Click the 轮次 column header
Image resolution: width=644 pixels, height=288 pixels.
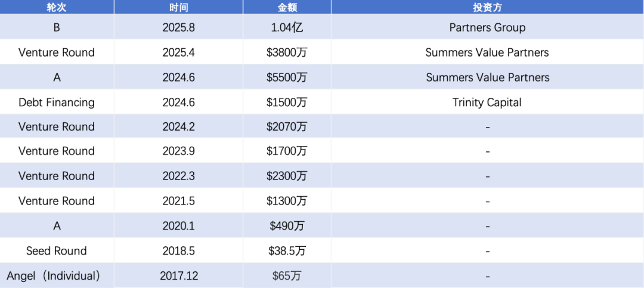[x=57, y=7]
